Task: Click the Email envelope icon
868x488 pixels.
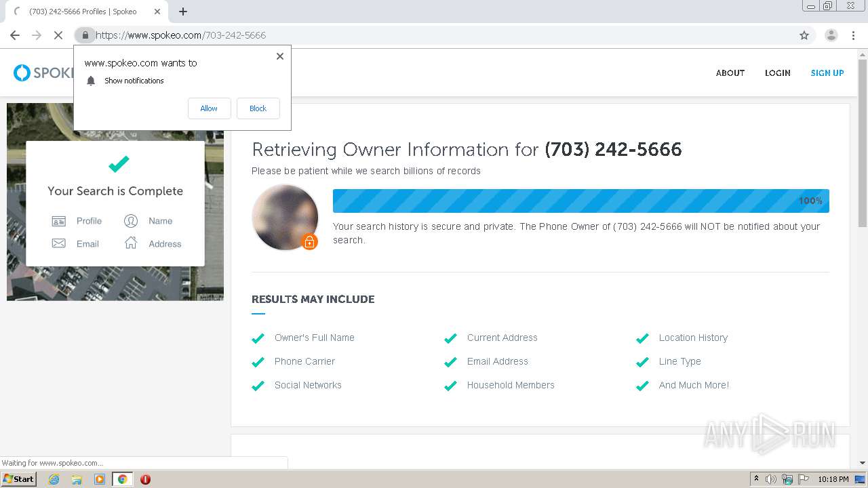Action: (59, 243)
